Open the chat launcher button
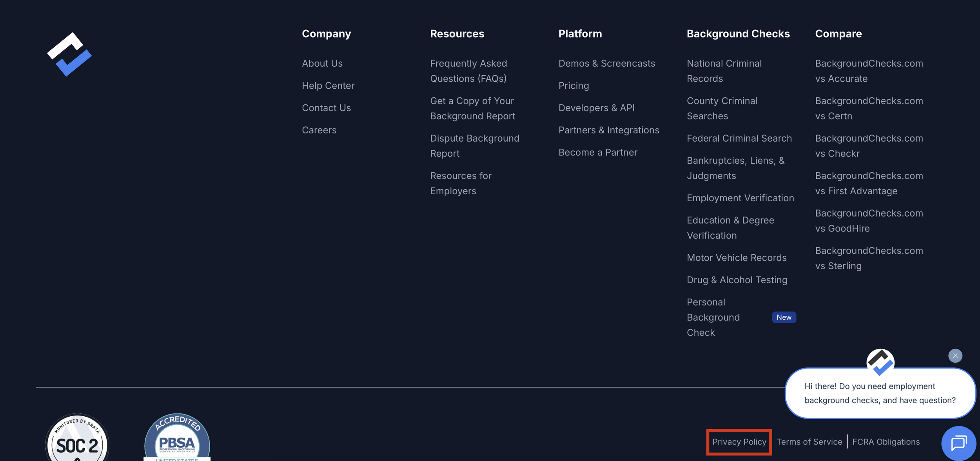 [x=958, y=443]
